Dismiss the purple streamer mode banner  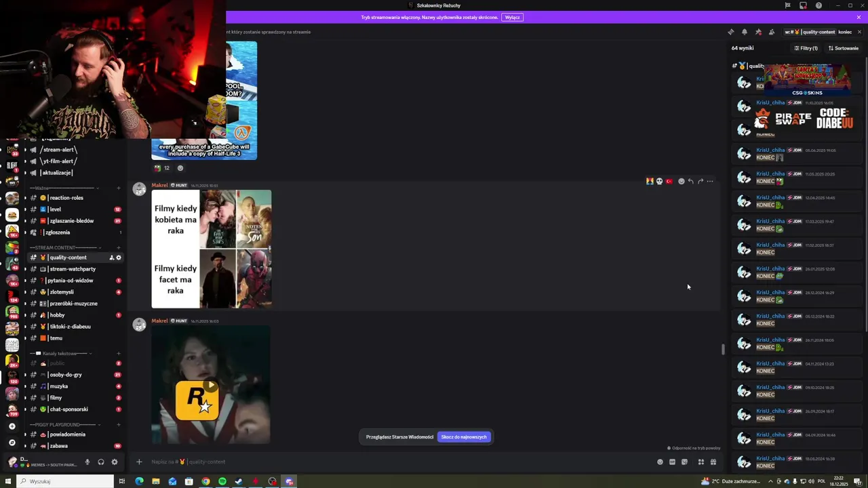pyautogui.click(x=859, y=17)
